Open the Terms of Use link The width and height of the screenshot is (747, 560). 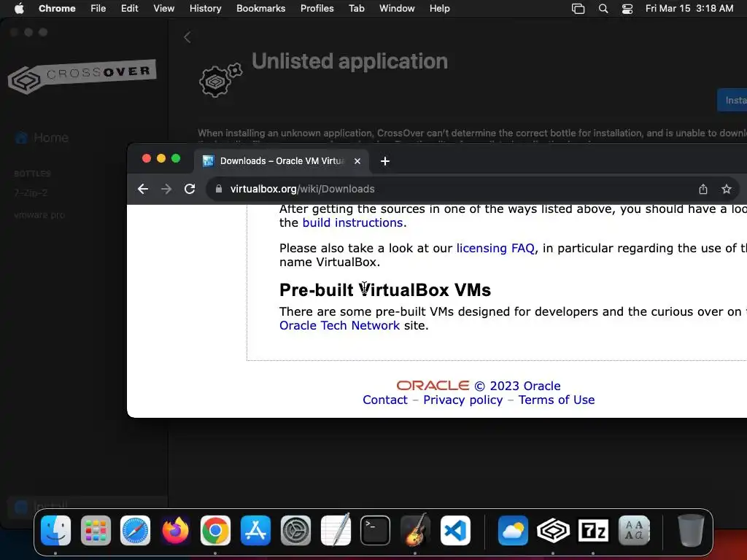click(x=557, y=400)
